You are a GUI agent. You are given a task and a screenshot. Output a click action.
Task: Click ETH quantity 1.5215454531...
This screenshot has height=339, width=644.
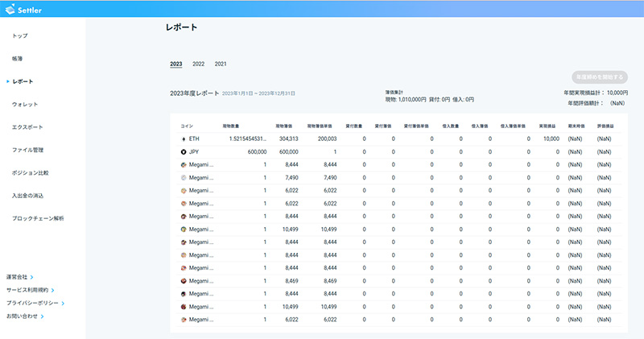point(248,138)
